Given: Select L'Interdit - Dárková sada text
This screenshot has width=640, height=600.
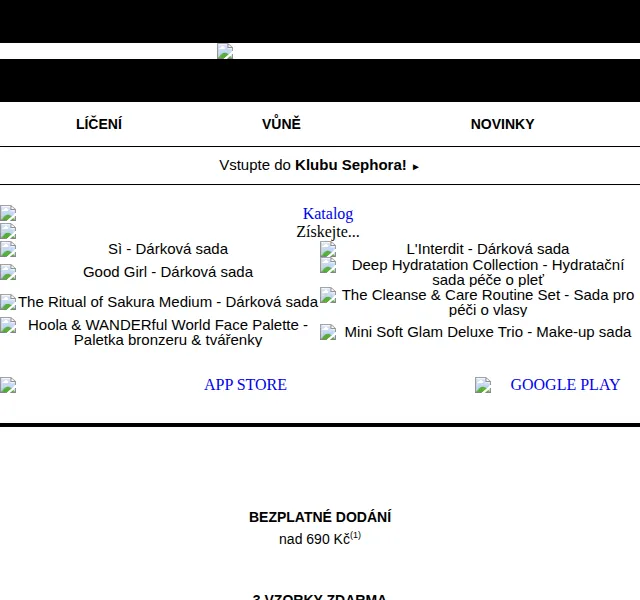Looking at the screenshot, I should 488,249.
